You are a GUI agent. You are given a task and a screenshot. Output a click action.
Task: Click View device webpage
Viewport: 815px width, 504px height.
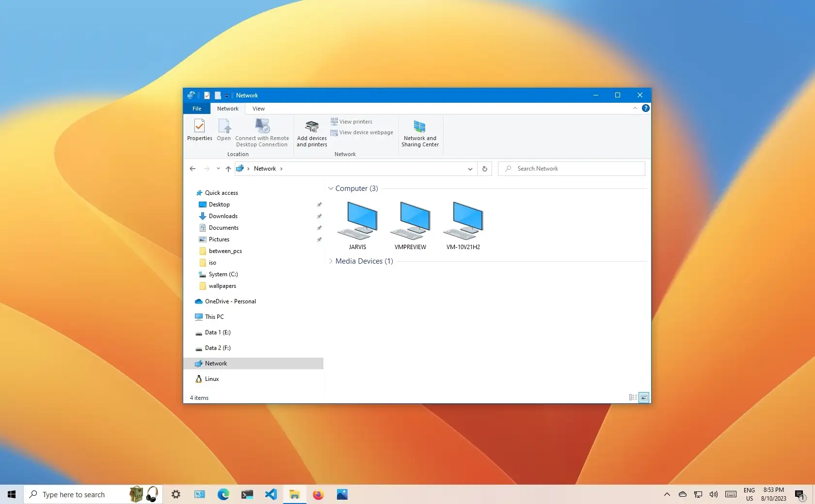tap(362, 132)
